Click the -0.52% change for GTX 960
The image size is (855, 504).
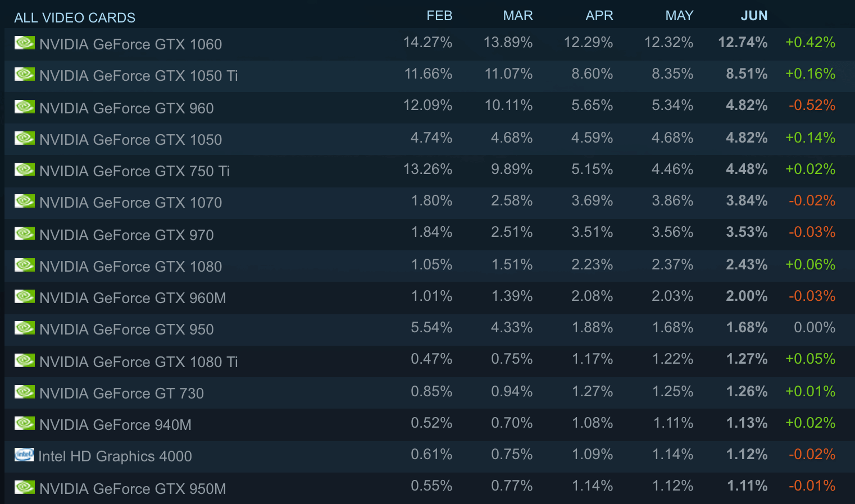[812, 106]
